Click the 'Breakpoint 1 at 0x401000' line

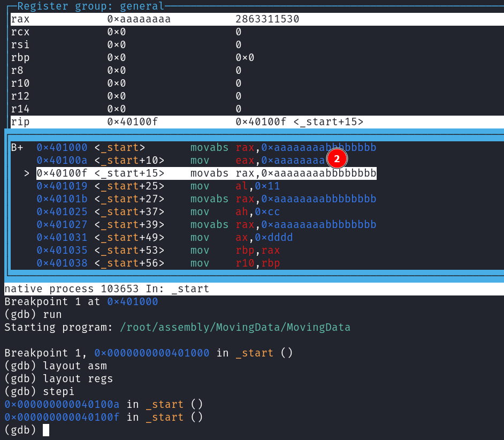point(81,302)
